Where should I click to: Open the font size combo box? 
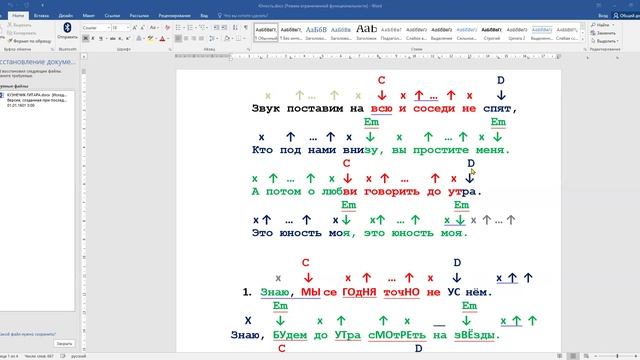[x=120, y=28]
